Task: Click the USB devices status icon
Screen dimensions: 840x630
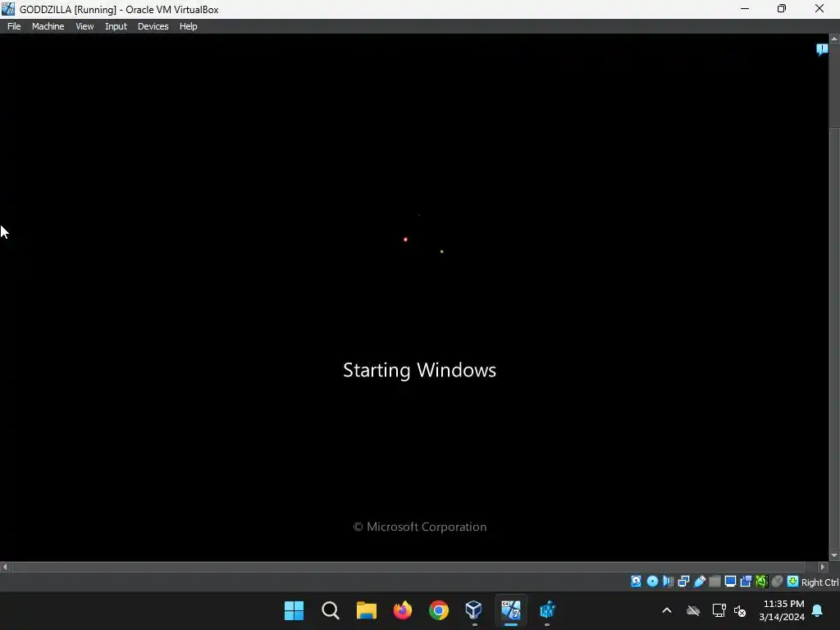Action: coord(699,582)
